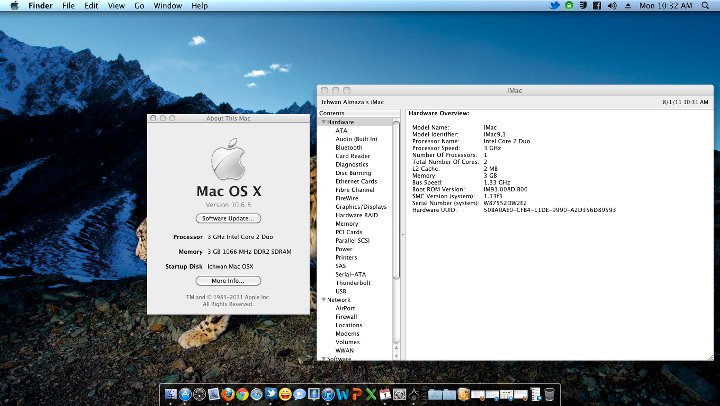Select Fibre Channel in the sidebar

354,190
